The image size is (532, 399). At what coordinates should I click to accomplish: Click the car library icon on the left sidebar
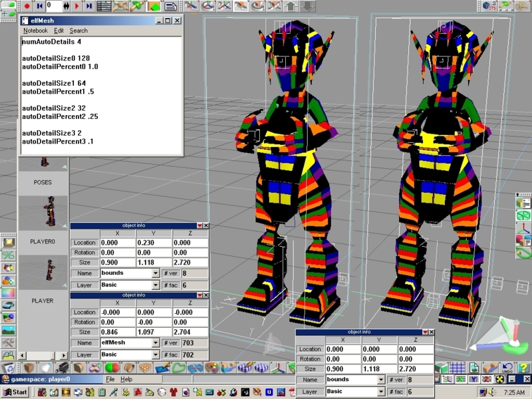[9, 305]
